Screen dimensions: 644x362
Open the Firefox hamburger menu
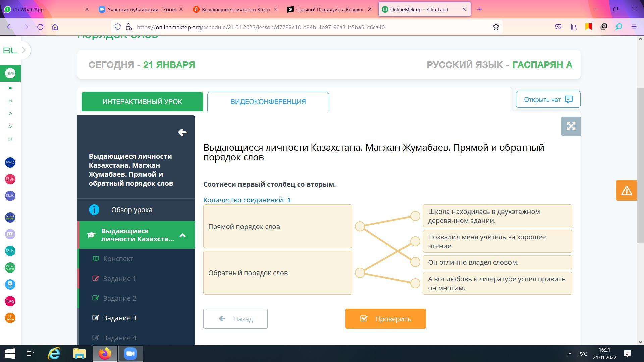click(x=634, y=27)
